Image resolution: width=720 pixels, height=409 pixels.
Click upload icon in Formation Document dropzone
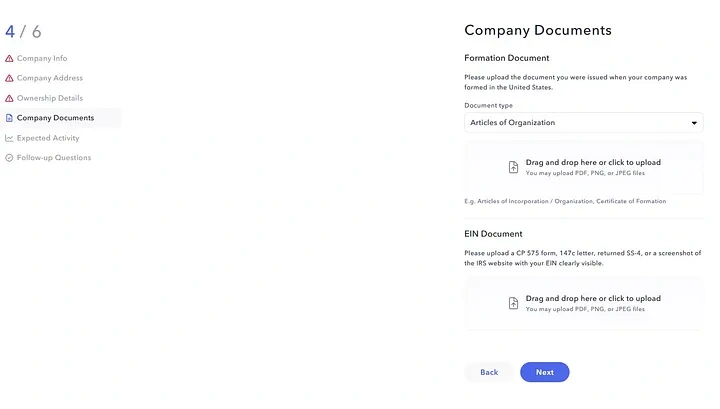(513, 167)
